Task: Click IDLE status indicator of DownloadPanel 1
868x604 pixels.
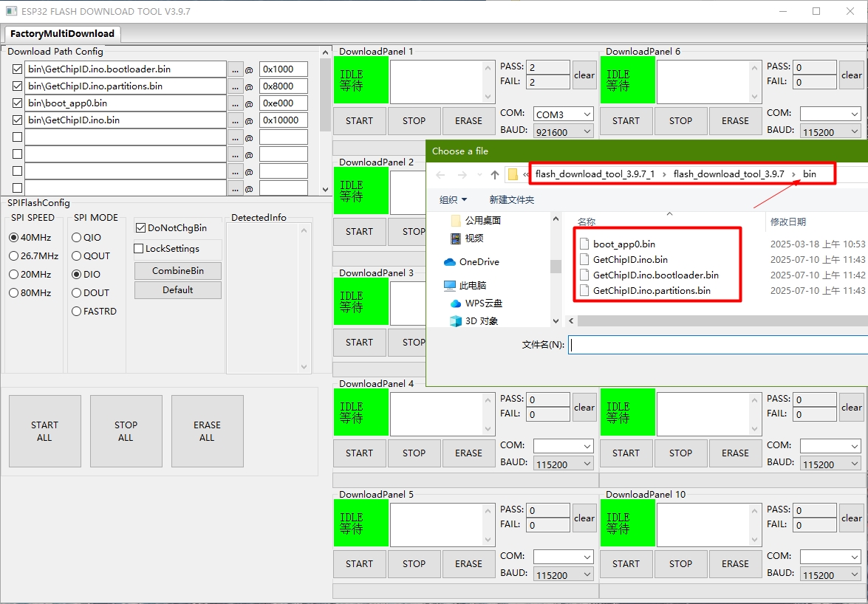Action: tap(361, 80)
